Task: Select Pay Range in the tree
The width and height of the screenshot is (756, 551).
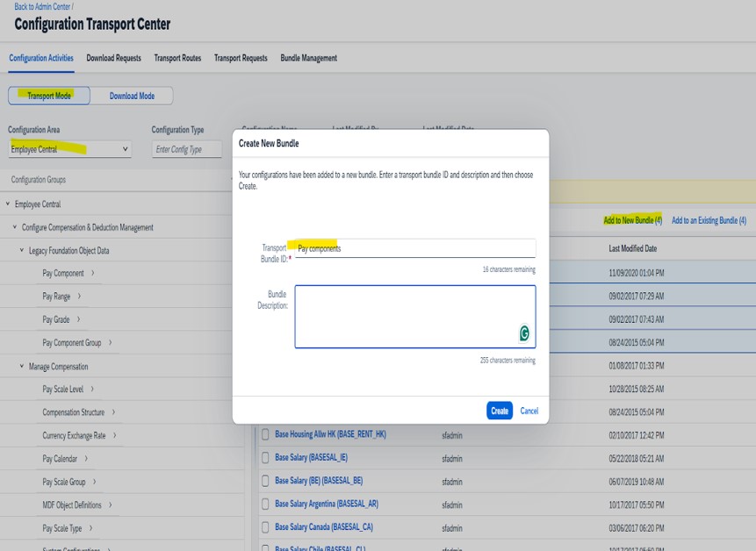Action: point(56,297)
